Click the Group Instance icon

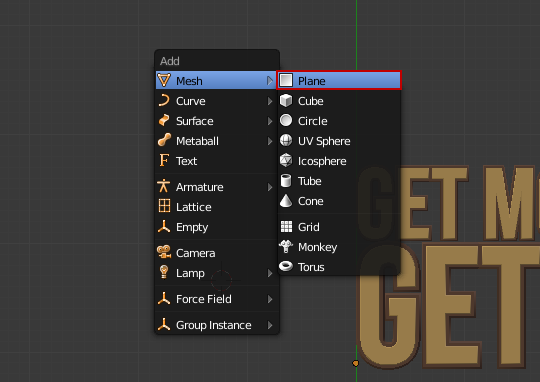click(164, 324)
